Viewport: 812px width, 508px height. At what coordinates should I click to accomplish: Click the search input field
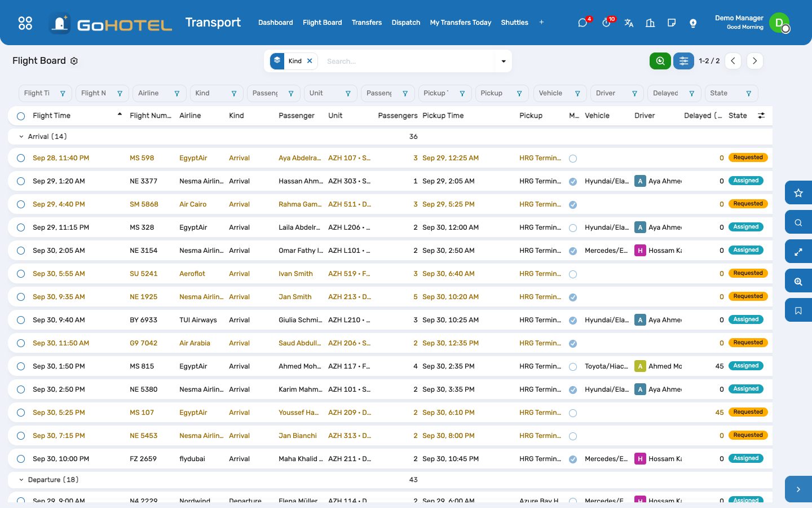coord(409,61)
